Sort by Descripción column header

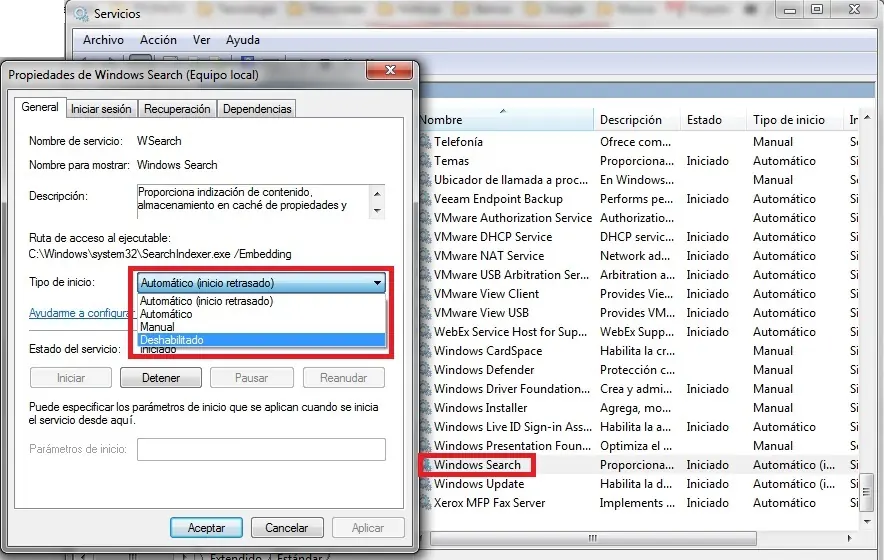click(637, 120)
